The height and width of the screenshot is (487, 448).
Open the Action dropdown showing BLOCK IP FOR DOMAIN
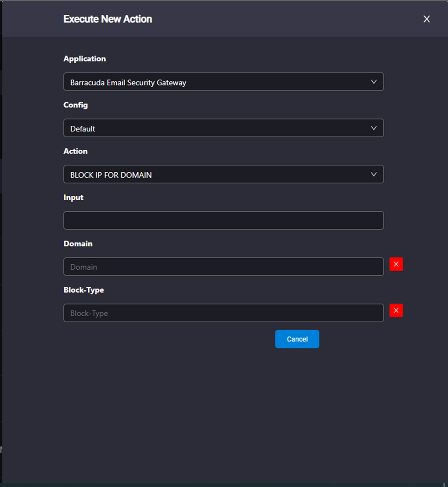[x=223, y=174]
